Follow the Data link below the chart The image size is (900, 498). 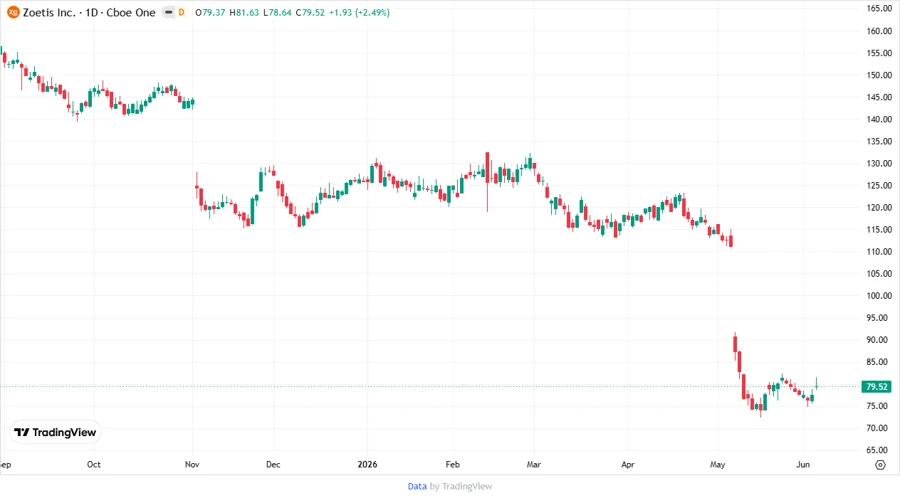tap(417, 487)
